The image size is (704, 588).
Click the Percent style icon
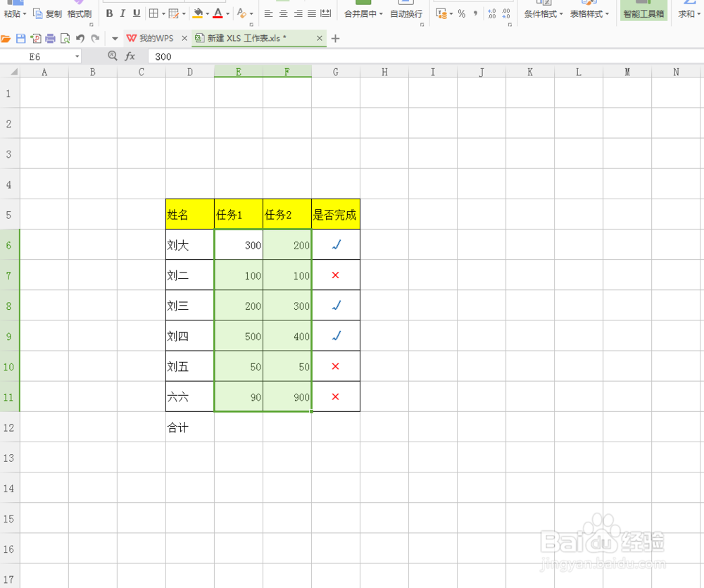(x=462, y=13)
